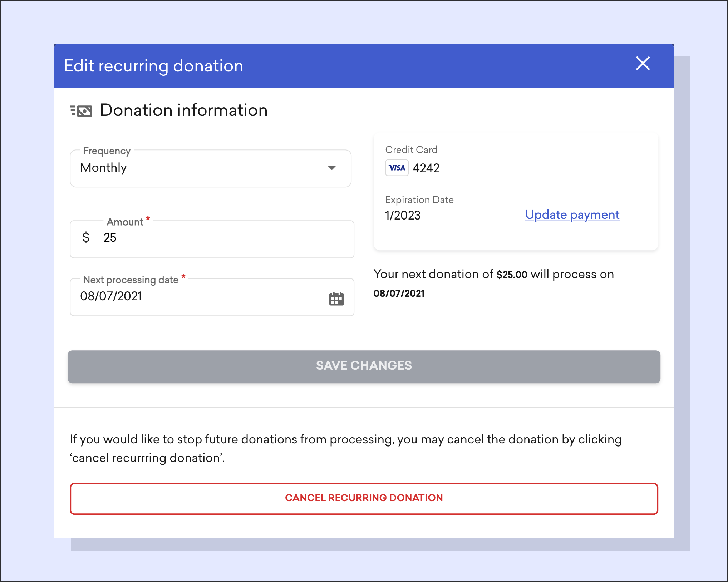Click the expiration date 1/2023 value
728x582 pixels.
403,215
